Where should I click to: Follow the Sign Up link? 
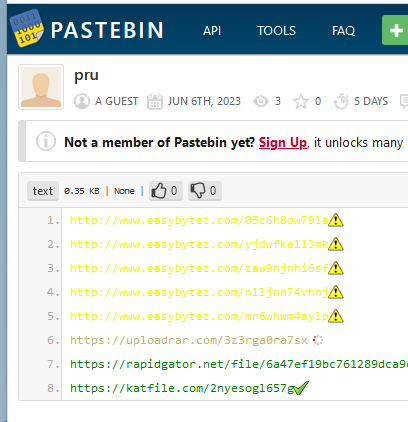click(283, 143)
